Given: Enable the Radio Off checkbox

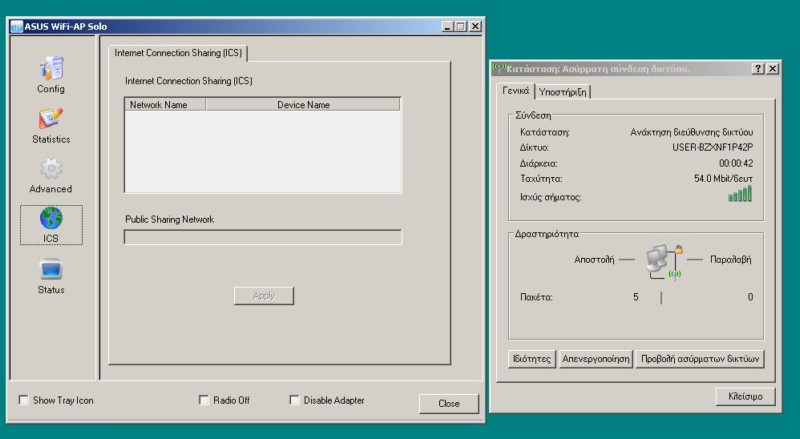Looking at the screenshot, I should (x=204, y=400).
